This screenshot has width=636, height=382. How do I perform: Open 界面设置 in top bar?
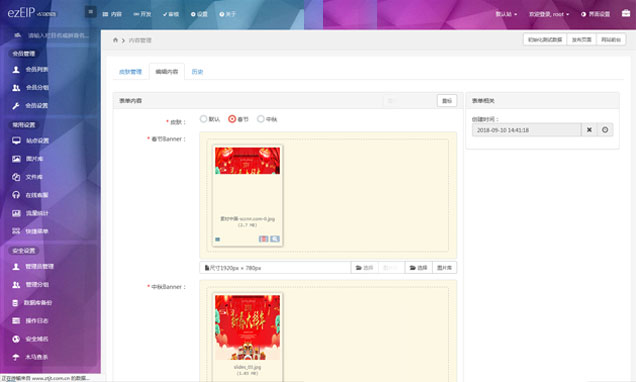595,14
